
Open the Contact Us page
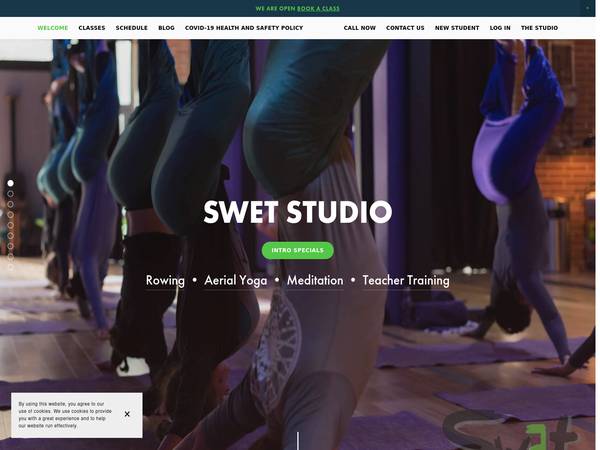[405, 28]
